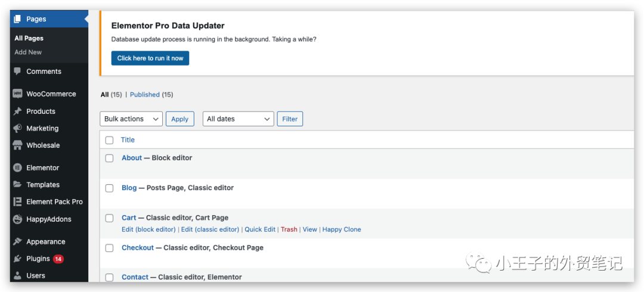The image size is (644, 292).
Task: Click the Wholesale store icon
Action: [17, 145]
